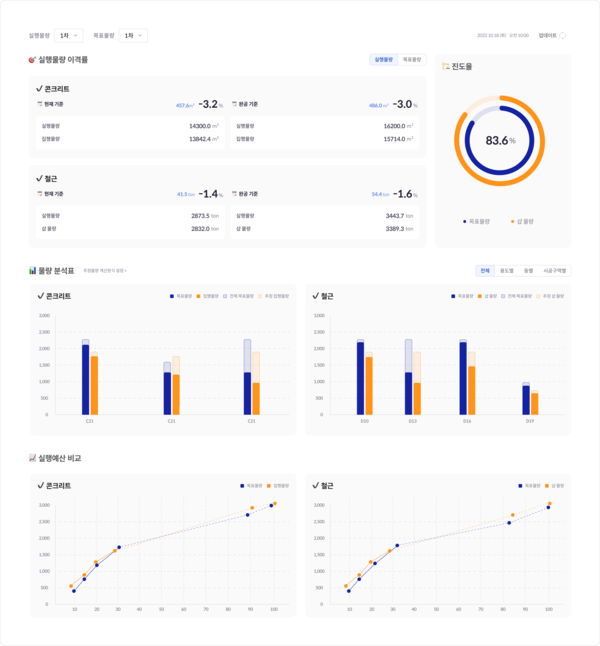Select the 용도별 tab in 물량 분석표
600x646 pixels.
[x=506, y=270]
